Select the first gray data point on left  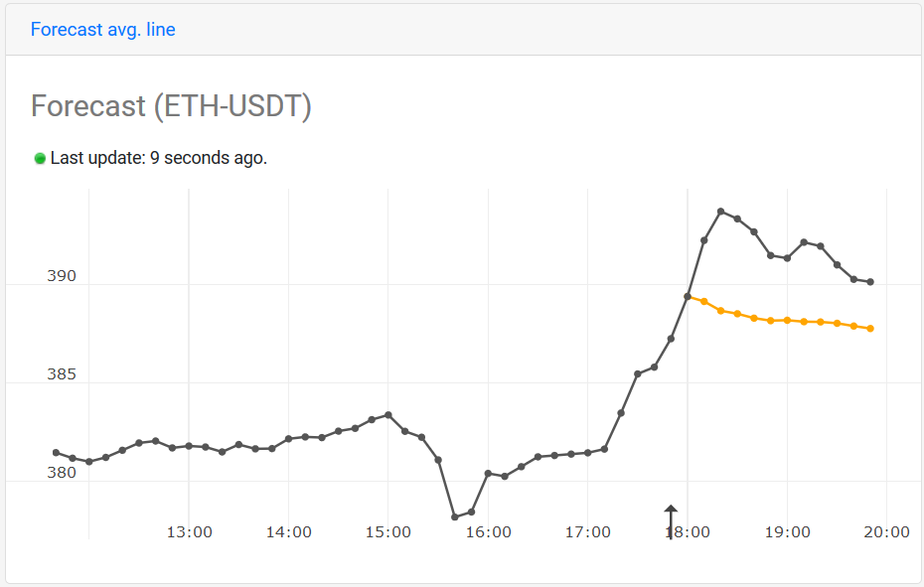[x=56, y=453]
